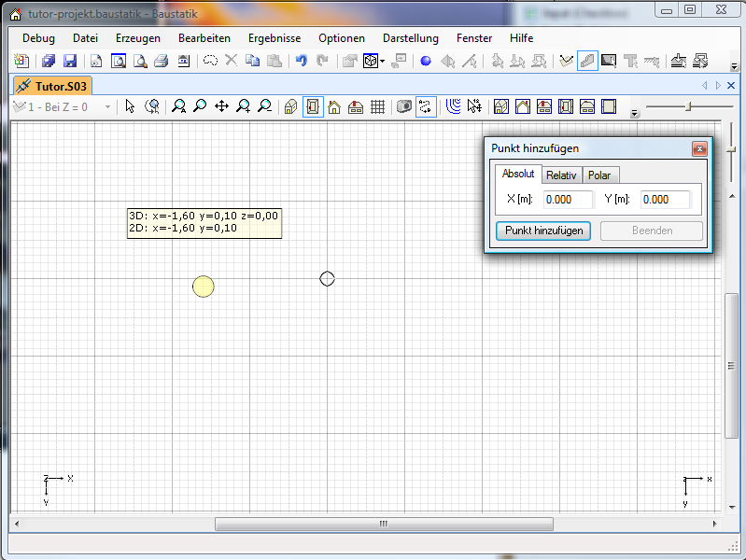746x560 pixels.
Task: Click the Y [m] input field
Action: tap(666, 200)
